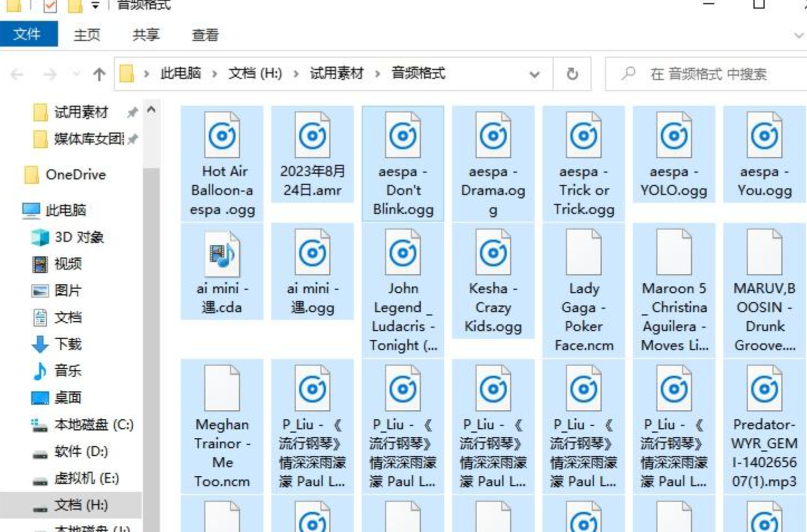Select Hot Air Balloon-aespa .ogg file
This screenshot has height=532, width=807.
(222, 163)
